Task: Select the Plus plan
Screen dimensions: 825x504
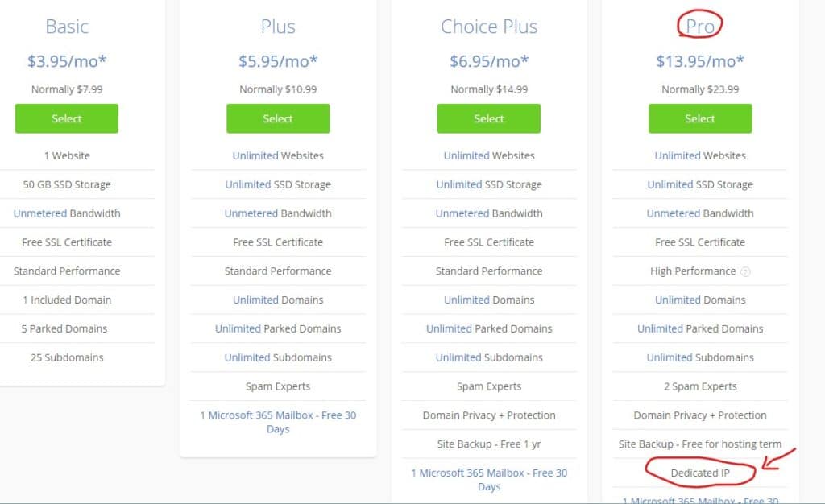Action: [278, 118]
